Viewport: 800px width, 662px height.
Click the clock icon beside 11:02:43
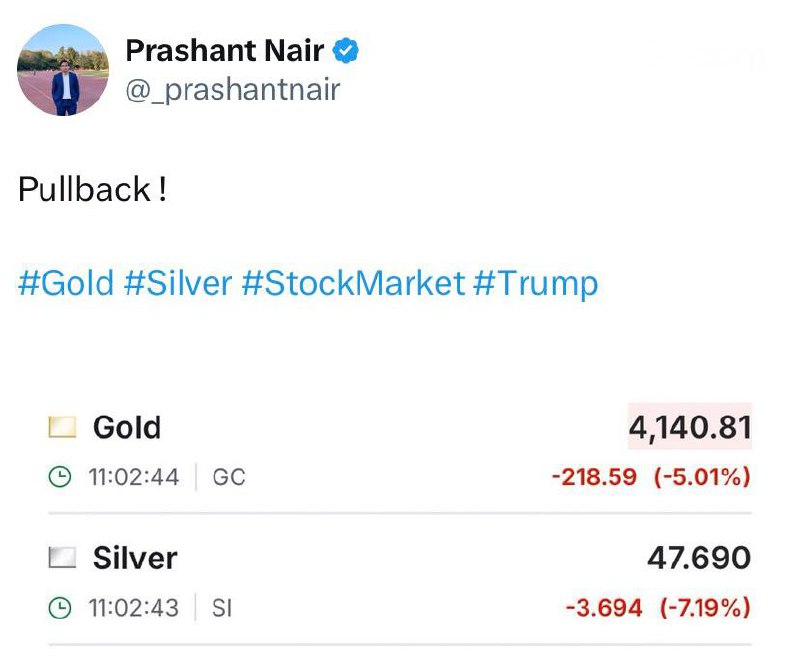point(61,607)
